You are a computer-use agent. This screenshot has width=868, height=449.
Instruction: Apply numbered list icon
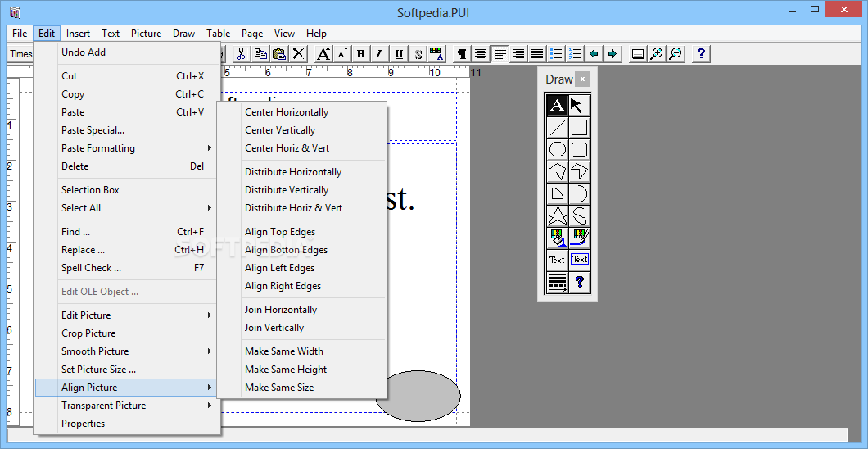[x=575, y=54]
